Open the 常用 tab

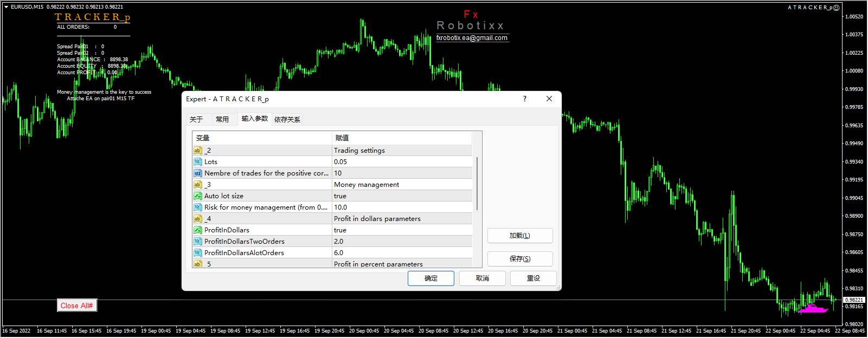222,119
